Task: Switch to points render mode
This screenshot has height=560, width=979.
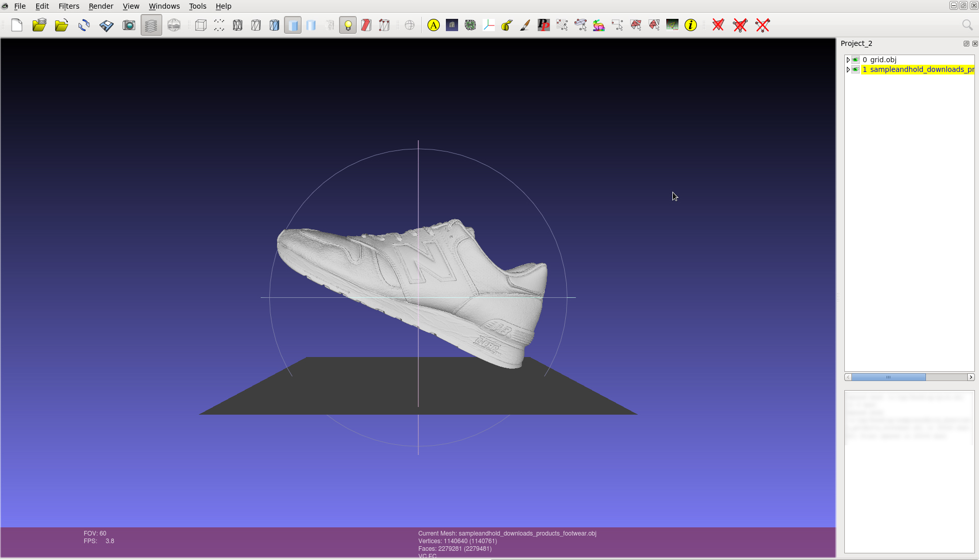Action: (219, 25)
